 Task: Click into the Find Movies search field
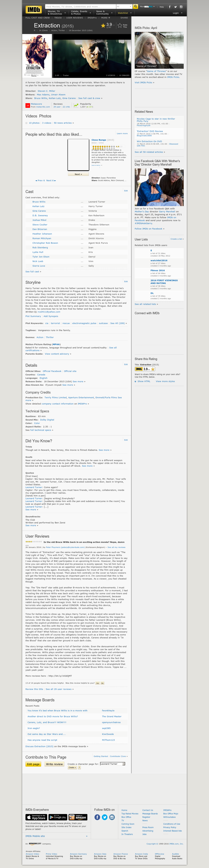coord(80,6)
